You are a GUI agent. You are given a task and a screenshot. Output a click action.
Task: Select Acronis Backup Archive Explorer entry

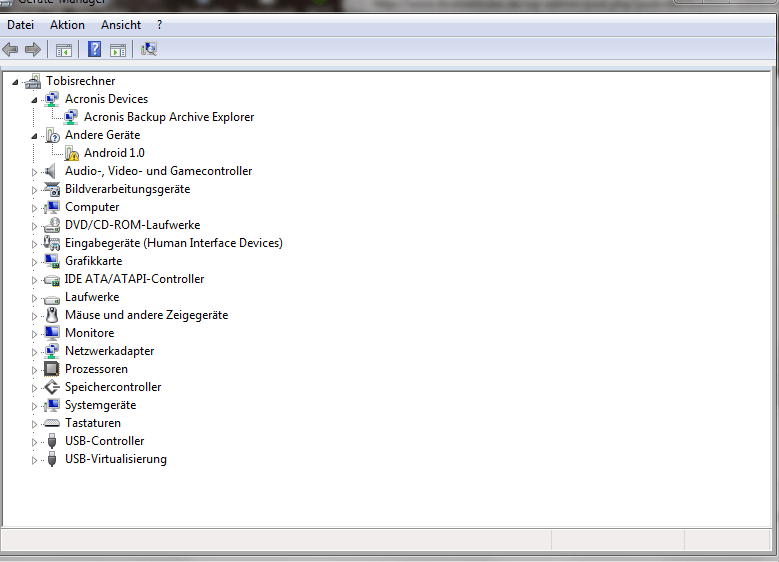tap(169, 117)
